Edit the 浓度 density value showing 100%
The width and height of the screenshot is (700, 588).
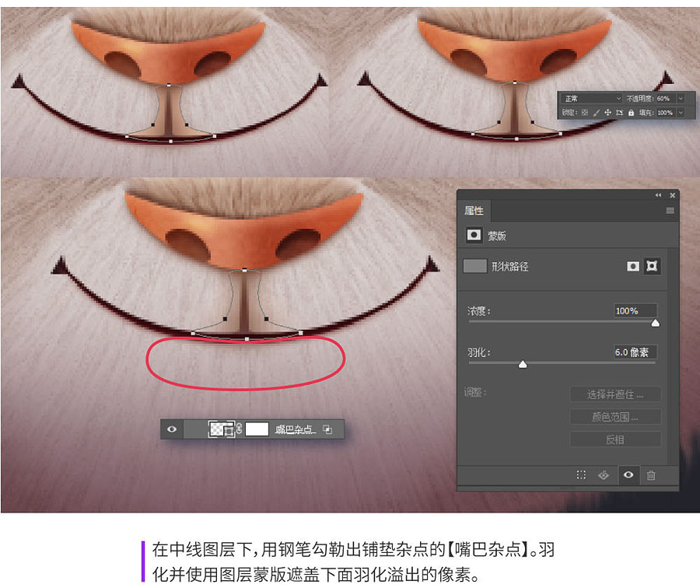635,311
